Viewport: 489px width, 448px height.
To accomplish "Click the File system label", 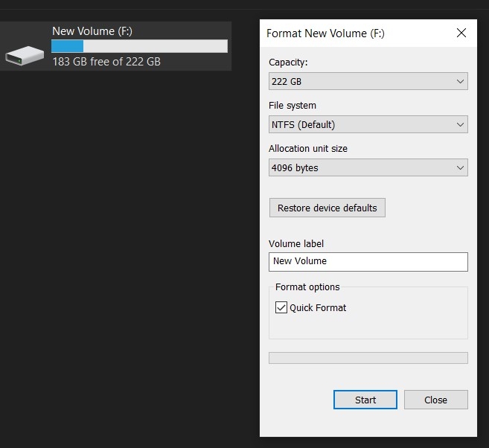I will (293, 106).
